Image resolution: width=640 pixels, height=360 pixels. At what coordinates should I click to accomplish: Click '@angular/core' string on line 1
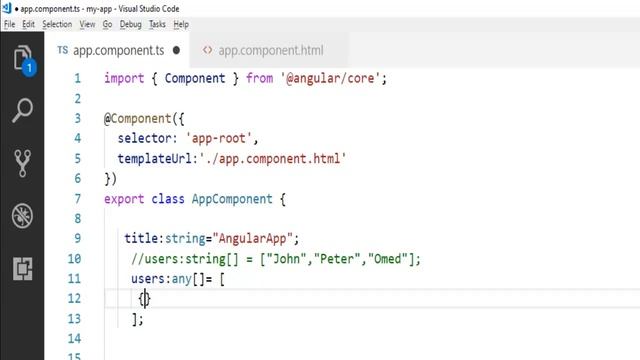click(330, 78)
